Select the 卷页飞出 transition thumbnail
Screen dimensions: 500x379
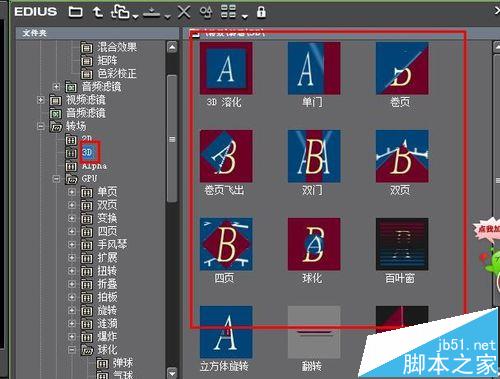tap(226, 156)
